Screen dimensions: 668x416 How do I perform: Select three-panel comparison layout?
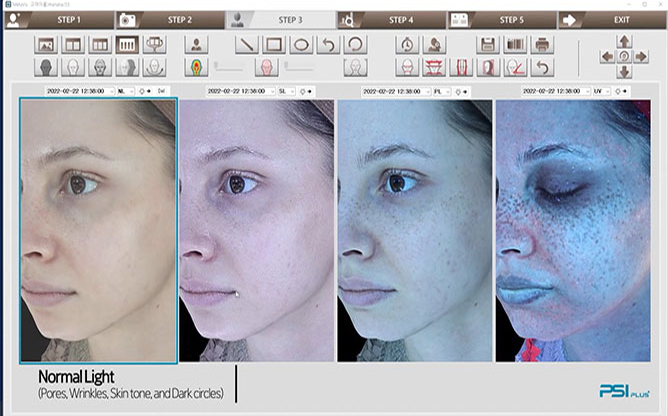(x=100, y=44)
